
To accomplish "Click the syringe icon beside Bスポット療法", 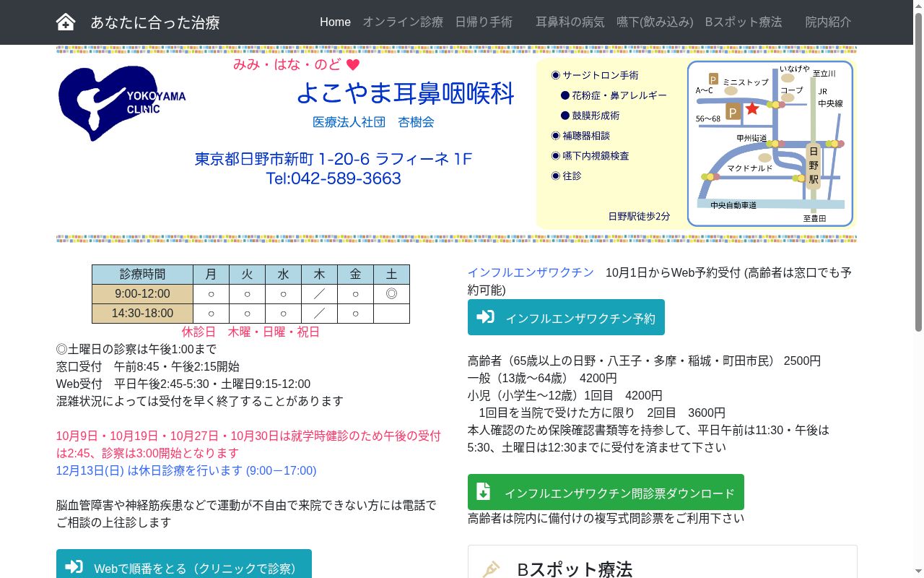I will coord(491,569).
